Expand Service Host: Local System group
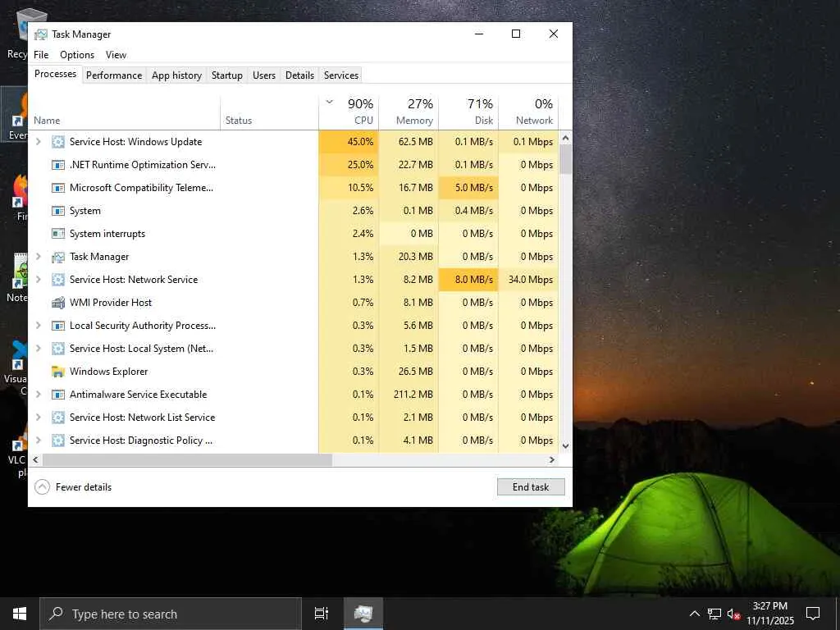Viewport: 840px width, 630px height. point(38,348)
